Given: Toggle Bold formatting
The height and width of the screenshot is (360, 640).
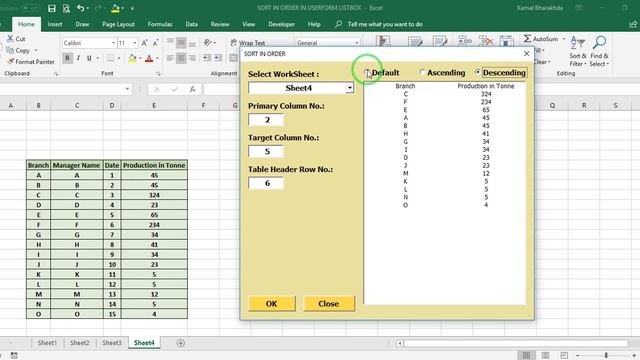Looking at the screenshot, I should [x=67, y=58].
